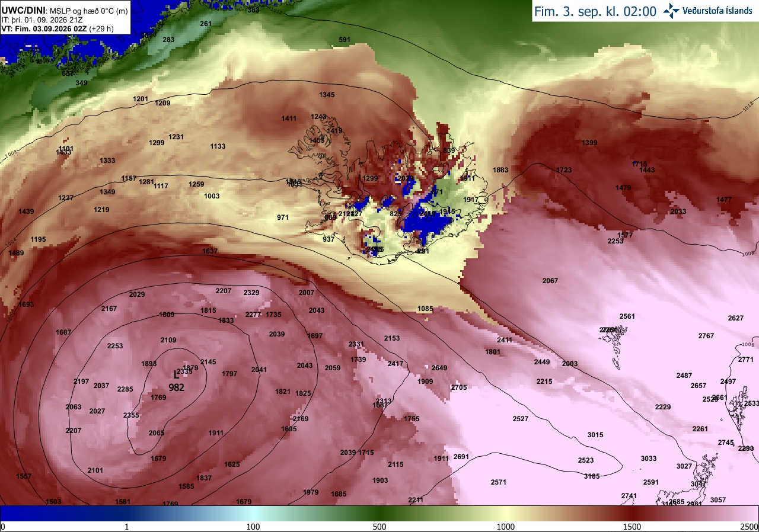Click the 2067 label southeast of Iceland

(x=550, y=281)
